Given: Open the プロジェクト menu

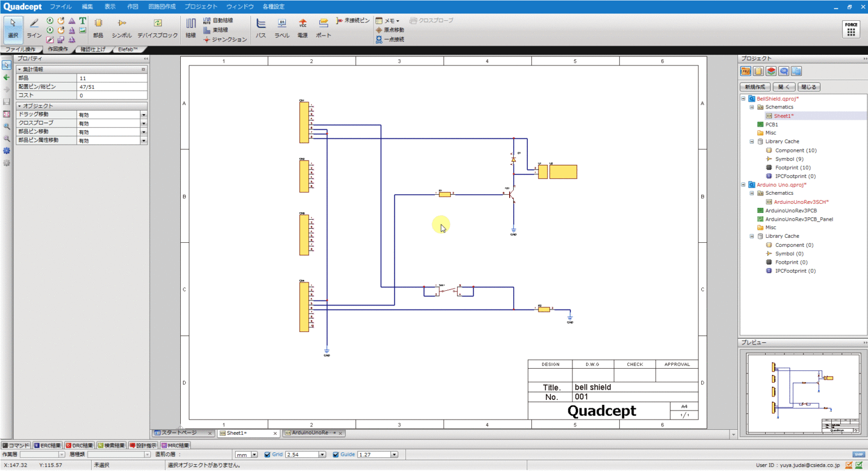Looking at the screenshot, I should tap(201, 7).
